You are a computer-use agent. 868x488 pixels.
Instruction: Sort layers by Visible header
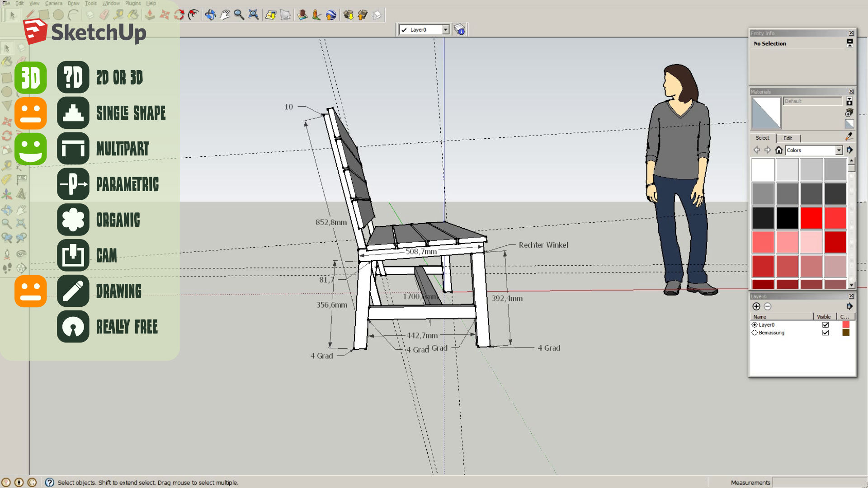tap(824, 317)
